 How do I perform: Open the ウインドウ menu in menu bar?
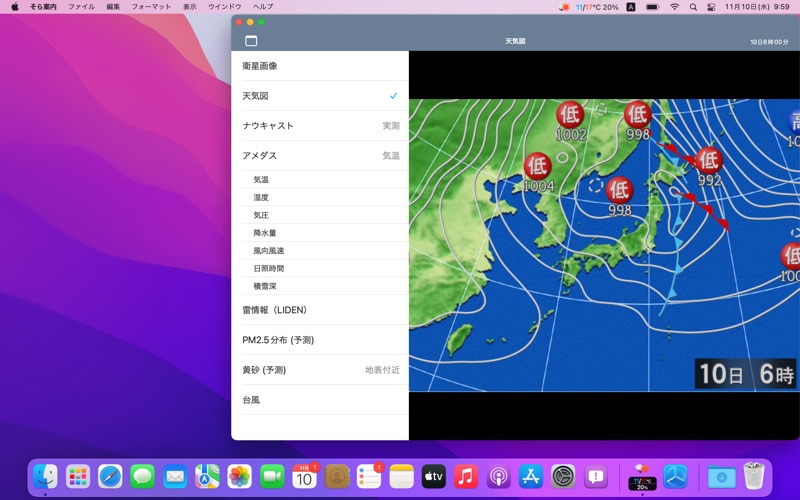224,7
